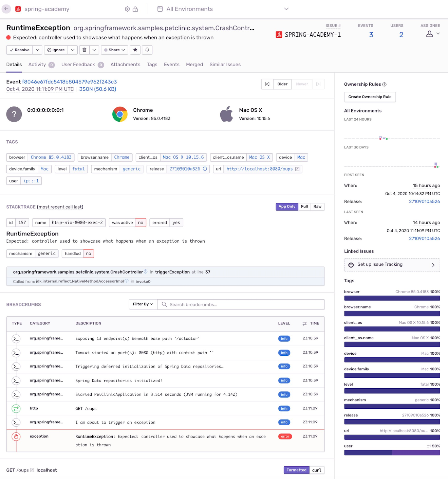Bookmark this issue with the star icon
The width and height of the screenshot is (448, 479).
click(135, 50)
